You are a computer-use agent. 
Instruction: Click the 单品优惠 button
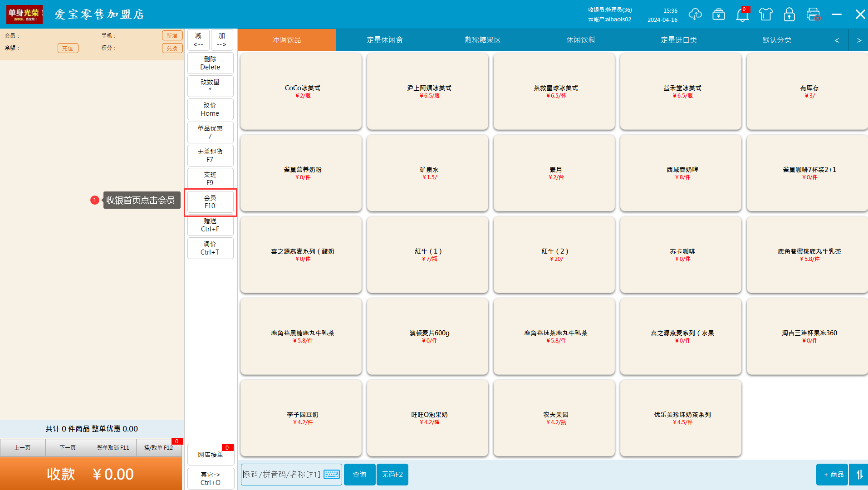[x=211, y=132]
